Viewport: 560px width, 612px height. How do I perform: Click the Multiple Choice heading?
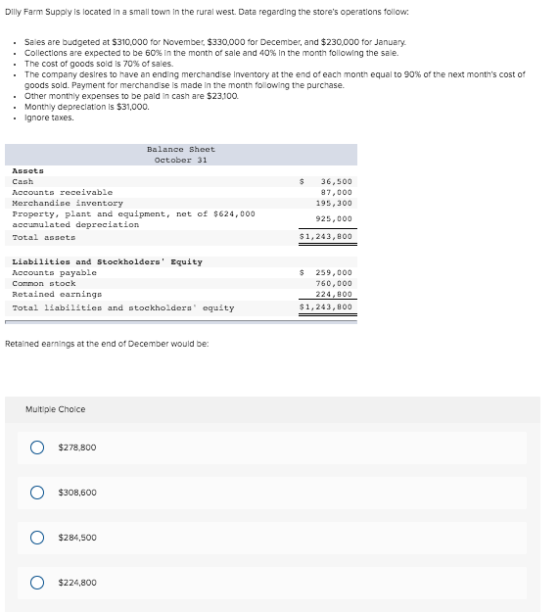point(55,409)
